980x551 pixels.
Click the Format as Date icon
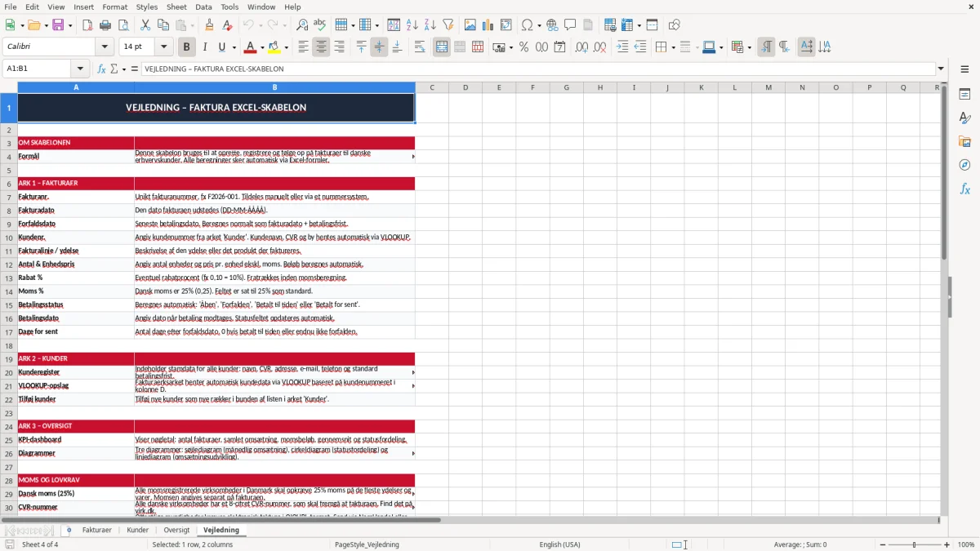coord(559,47)
